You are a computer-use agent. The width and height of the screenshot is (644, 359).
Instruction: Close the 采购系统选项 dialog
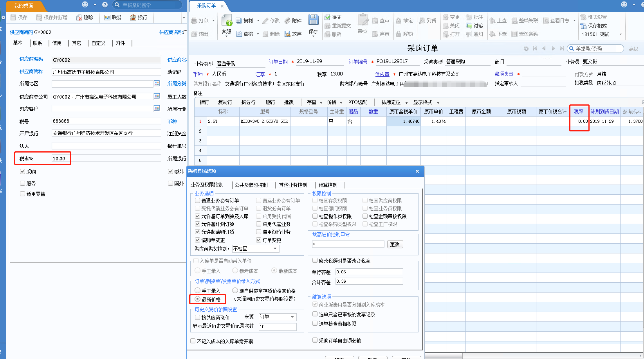[417, 171]
